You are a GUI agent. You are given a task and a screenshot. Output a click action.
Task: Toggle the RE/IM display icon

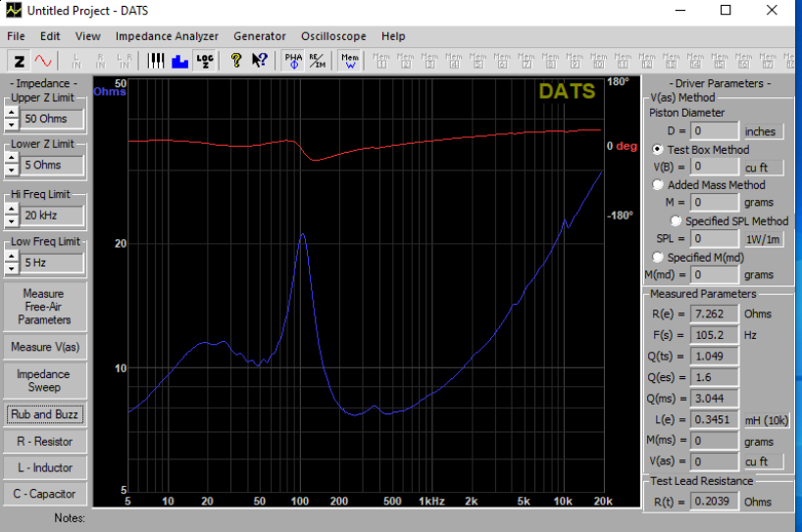[x=318, y=62]
